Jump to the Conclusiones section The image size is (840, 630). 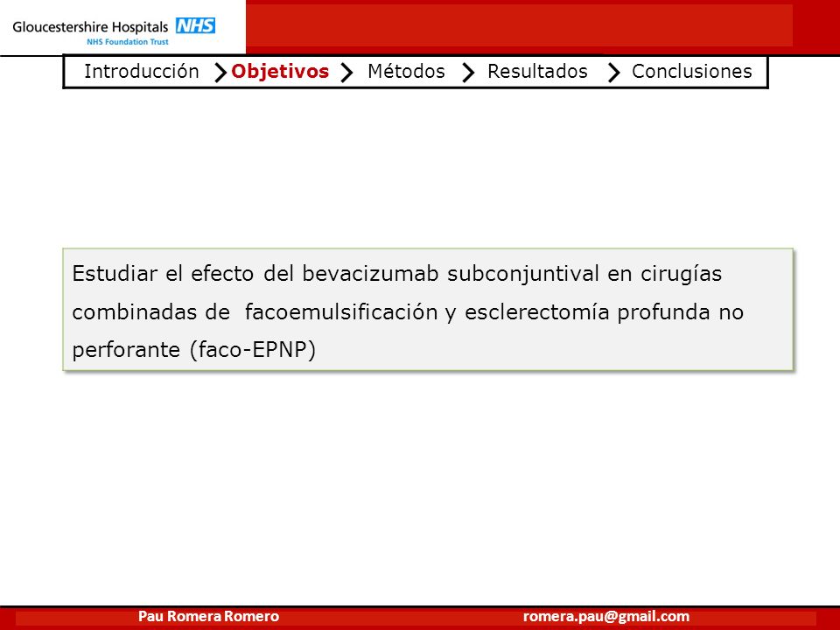[691, 71]
